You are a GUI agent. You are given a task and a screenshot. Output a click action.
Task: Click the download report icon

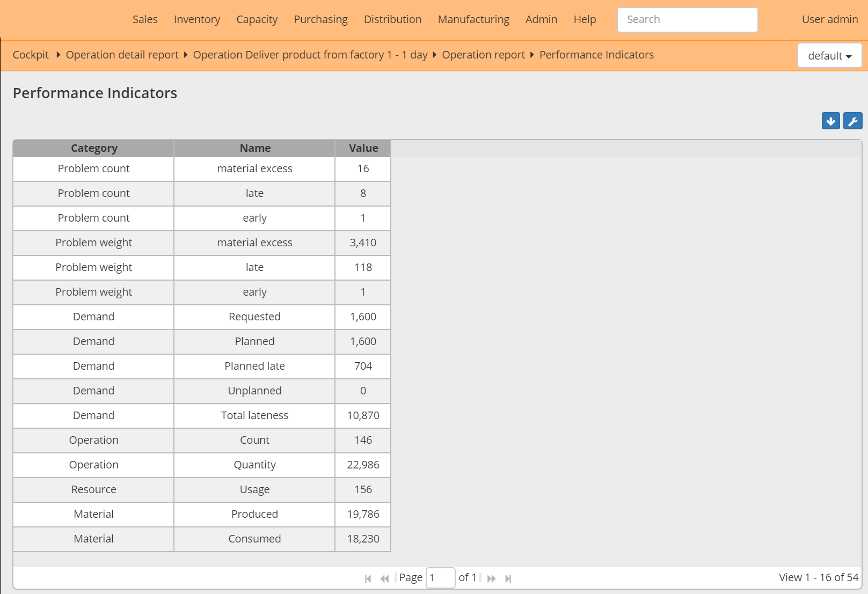pyautogui.click(x=830, y=121)
